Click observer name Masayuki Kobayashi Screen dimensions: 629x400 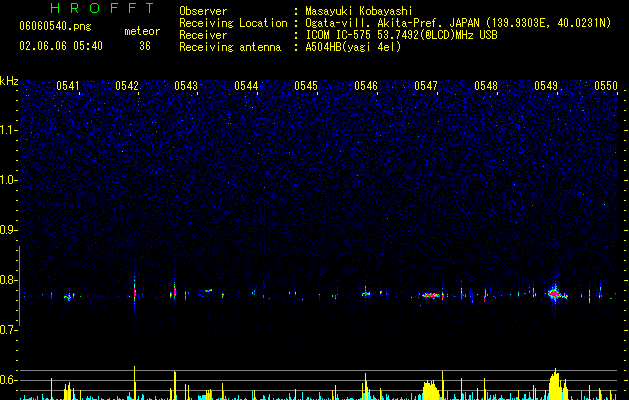pos(359,11)
